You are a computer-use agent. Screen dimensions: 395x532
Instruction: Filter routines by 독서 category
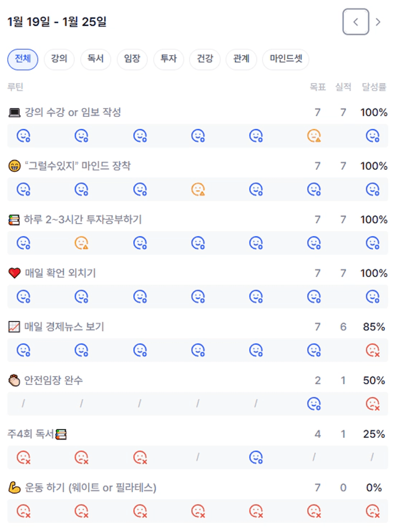[x=96, y=60]
